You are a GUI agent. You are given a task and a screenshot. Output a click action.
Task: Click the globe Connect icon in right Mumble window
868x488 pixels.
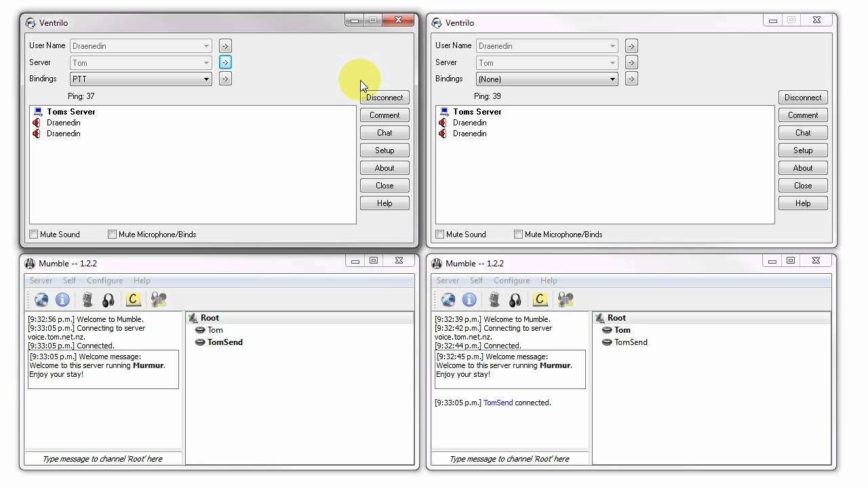(x=448, y=300)
